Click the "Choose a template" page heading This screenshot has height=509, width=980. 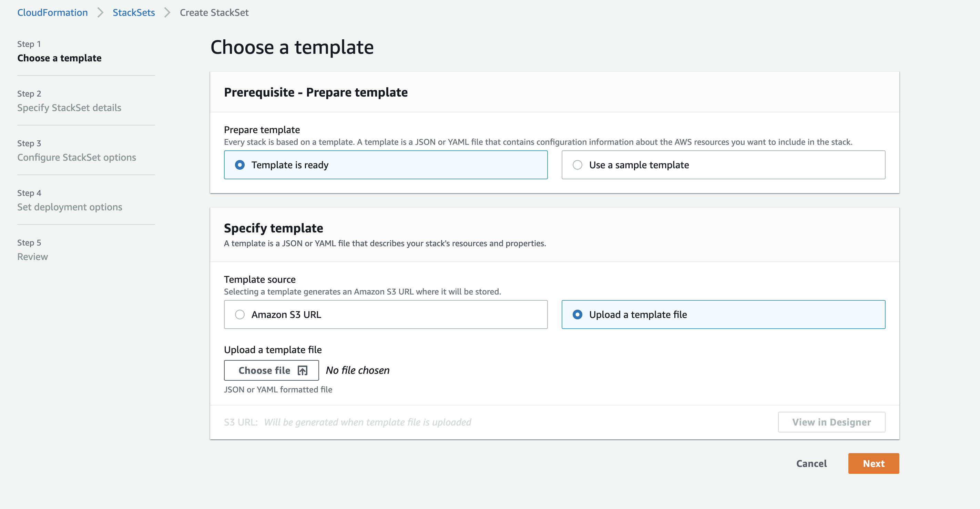tap(292, 47)
